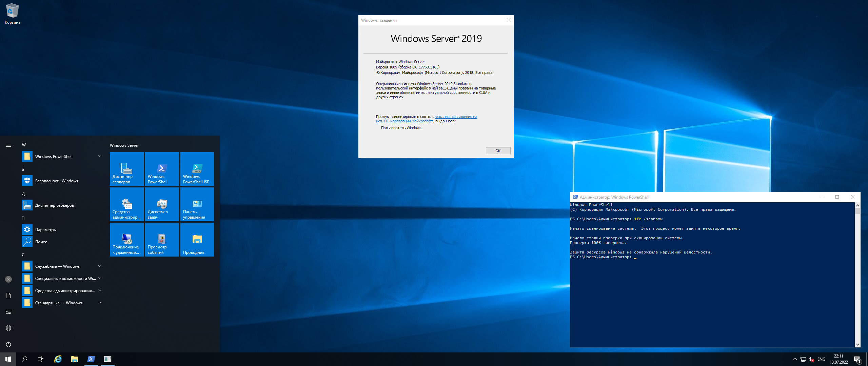Click the 'sfc /scannow' command text
The width and height of the screenshot is (868, 366).
[648, 219]
